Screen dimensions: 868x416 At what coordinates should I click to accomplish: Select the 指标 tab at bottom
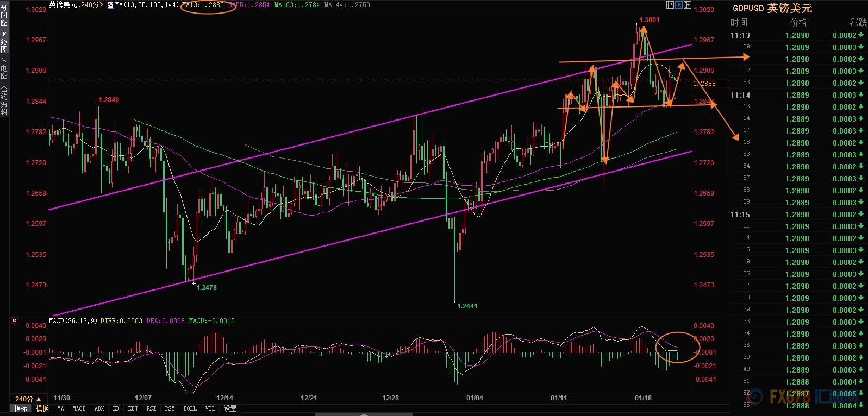[20, 408]
